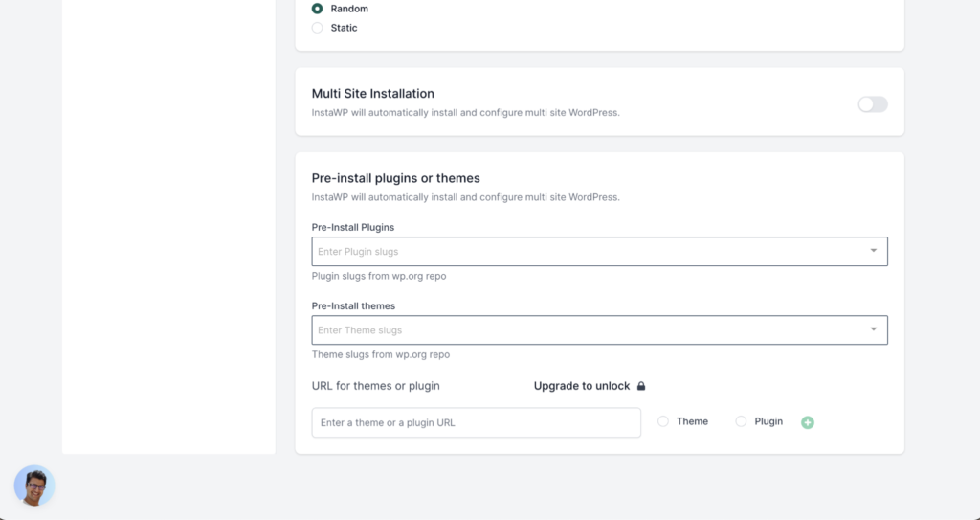Viewport: 980px width, 520px height.
Task: Click the Multi Site Installation heading
Action: click(373, 93)
